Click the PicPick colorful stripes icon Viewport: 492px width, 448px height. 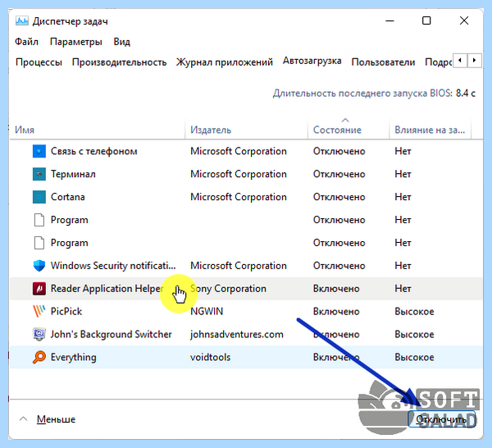tap(39, 312)
